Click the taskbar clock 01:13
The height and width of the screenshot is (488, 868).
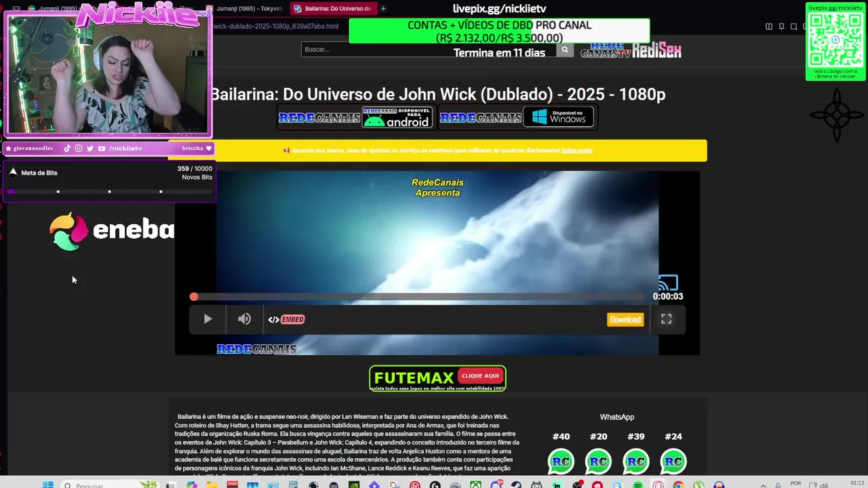857,483
